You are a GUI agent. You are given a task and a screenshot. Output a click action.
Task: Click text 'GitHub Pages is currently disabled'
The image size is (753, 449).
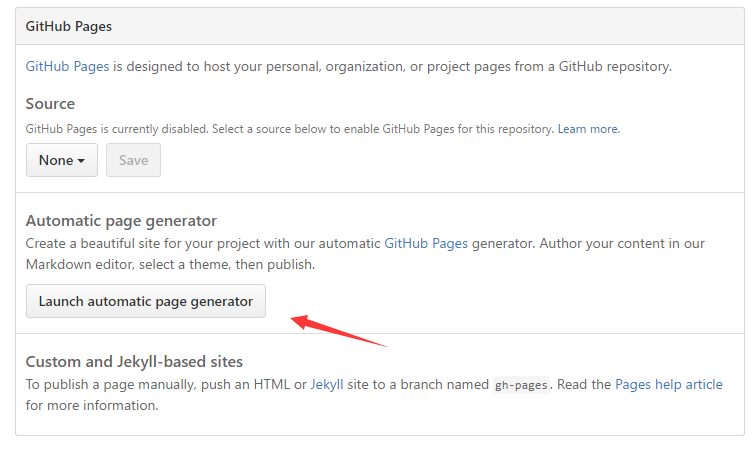coord(117,129)
